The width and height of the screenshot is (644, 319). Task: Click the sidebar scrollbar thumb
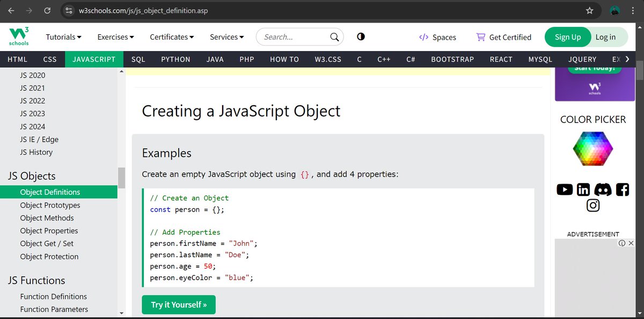point(121,178)
